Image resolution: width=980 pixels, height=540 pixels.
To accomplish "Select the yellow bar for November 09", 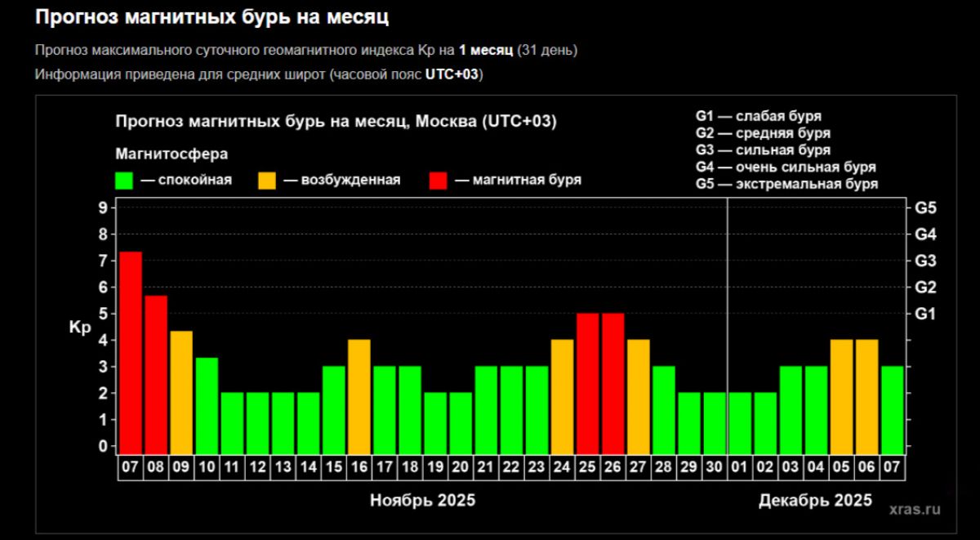I will click(x=181, y=391).
